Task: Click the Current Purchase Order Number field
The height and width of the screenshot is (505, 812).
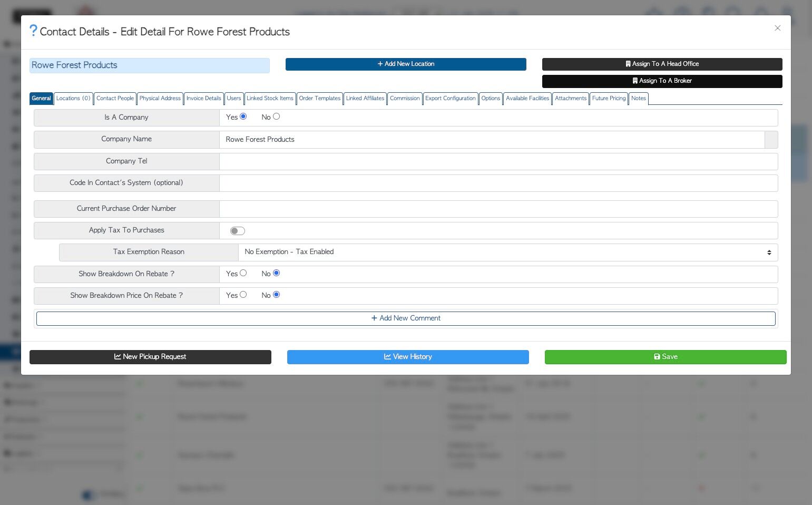Action: (x=498, y=209)
